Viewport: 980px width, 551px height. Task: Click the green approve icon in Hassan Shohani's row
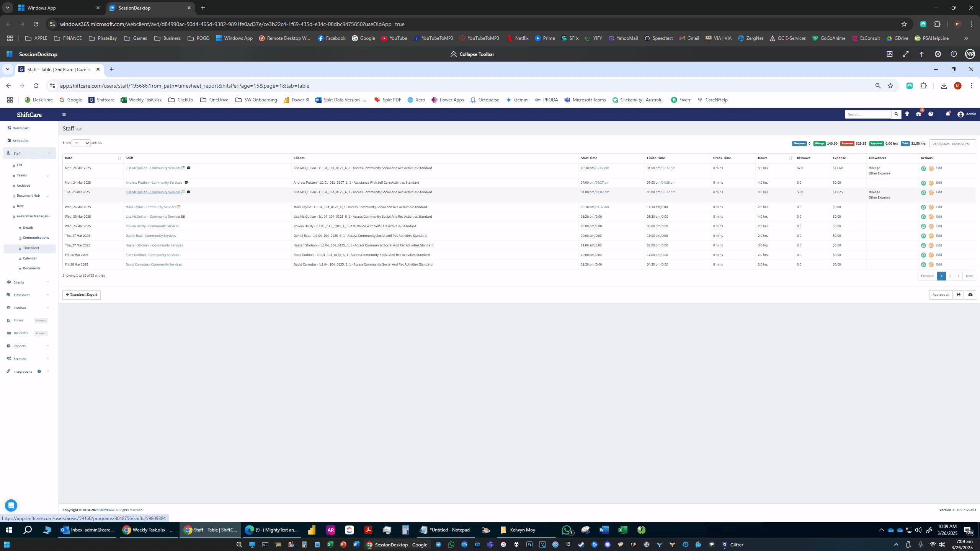(x=923, y=246)
